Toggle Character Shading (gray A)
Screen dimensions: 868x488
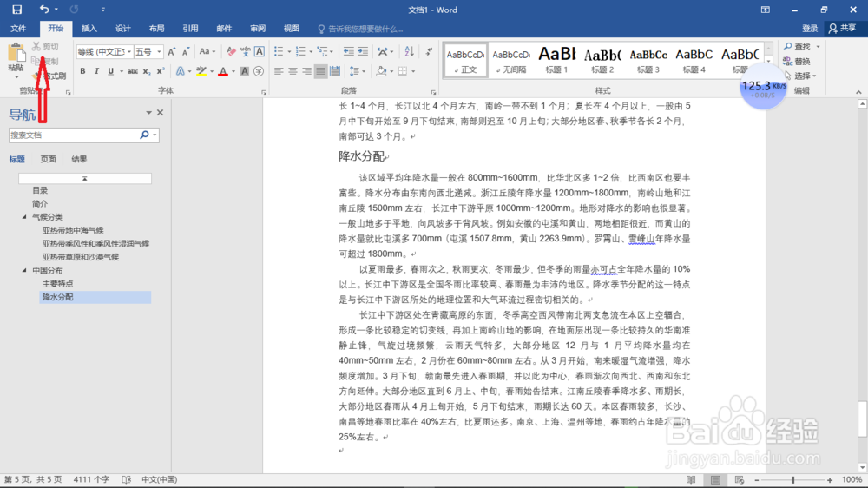(x=245, y=71)
